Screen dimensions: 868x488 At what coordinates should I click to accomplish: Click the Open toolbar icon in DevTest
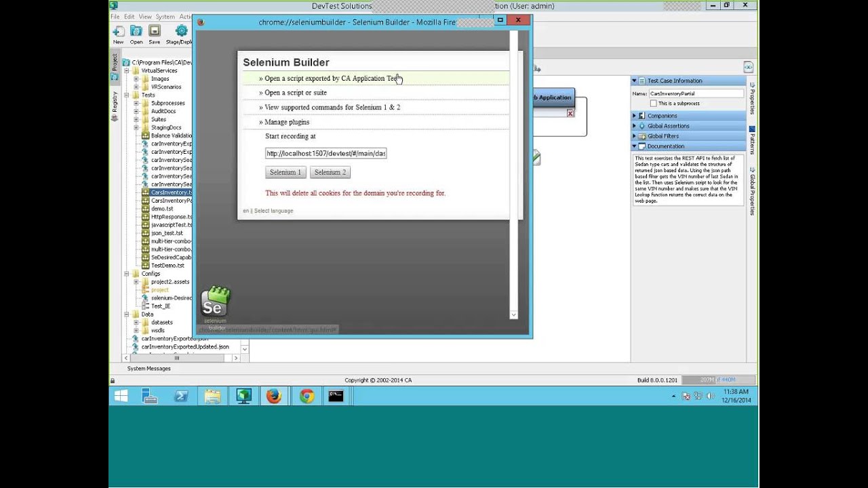point(136,31)
